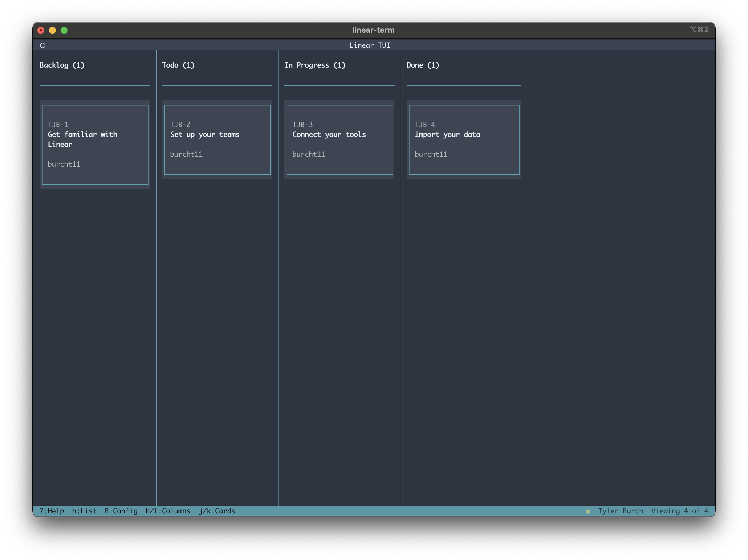
Task: Click the In Progress column header
Action: click(315, 65)
